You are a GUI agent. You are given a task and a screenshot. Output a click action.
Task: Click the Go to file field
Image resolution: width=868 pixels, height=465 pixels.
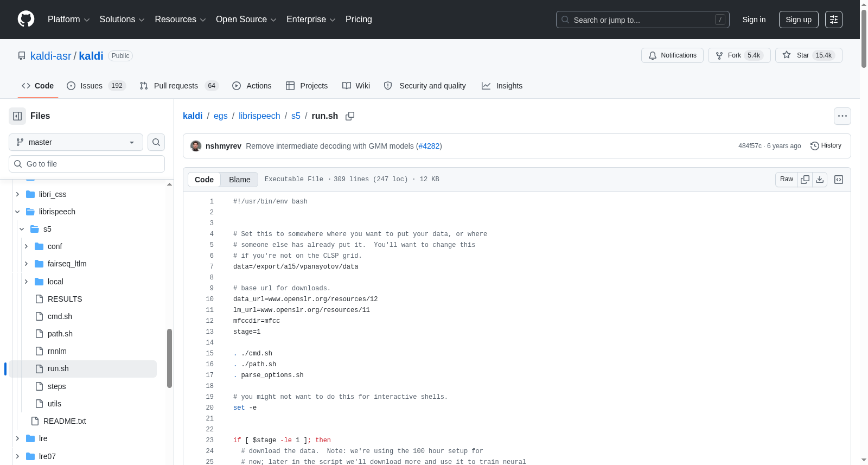(x=87, y=164)
